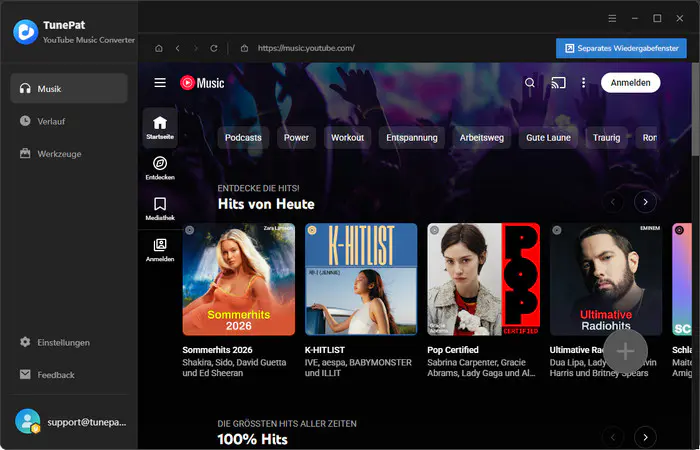Select the Workout chip
The width and height of the screenshot is (700, 450).
click(x=347, y=138)
